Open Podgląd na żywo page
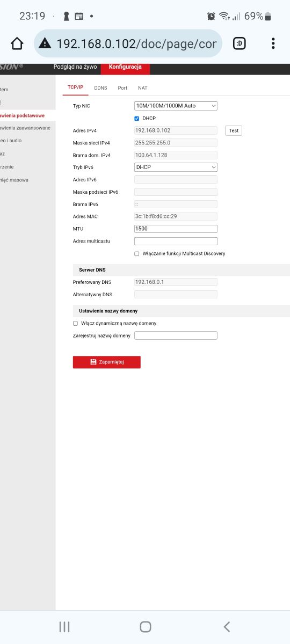Image resolution: width=290 pixels, height=644 pixels. (75, 67)
